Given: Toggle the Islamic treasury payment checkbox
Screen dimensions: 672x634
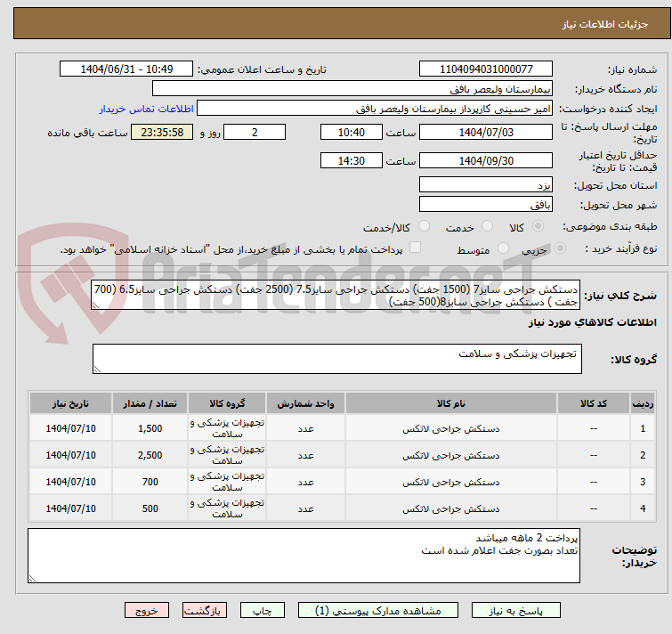Looking at the screenshot, I should 415,248.
